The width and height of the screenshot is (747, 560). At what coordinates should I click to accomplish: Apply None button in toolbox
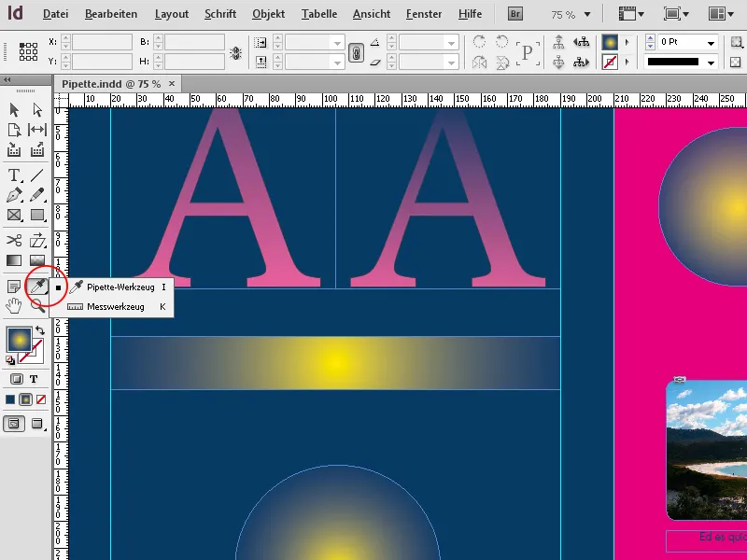coord(41,399)
